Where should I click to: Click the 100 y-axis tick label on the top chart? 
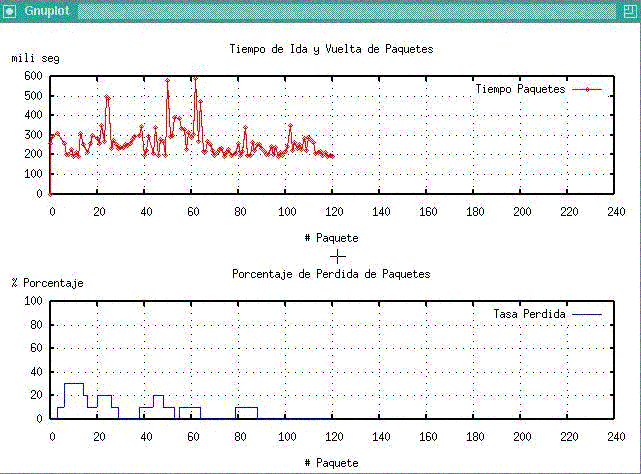(x=34, y=174)
